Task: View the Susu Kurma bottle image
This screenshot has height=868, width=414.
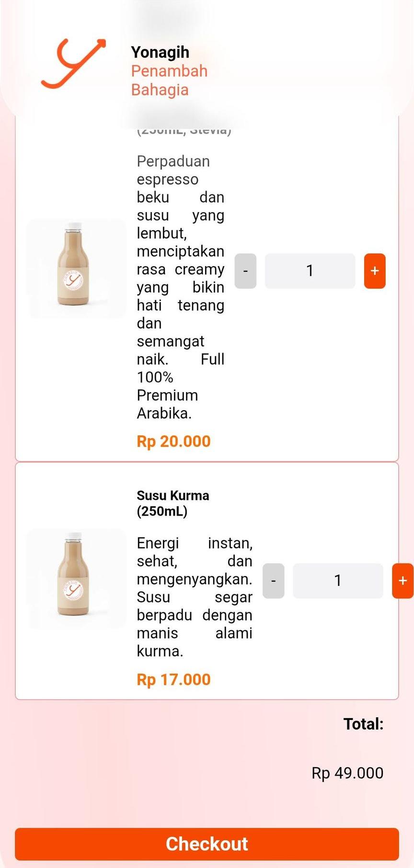Action: (x=76, y=578)
